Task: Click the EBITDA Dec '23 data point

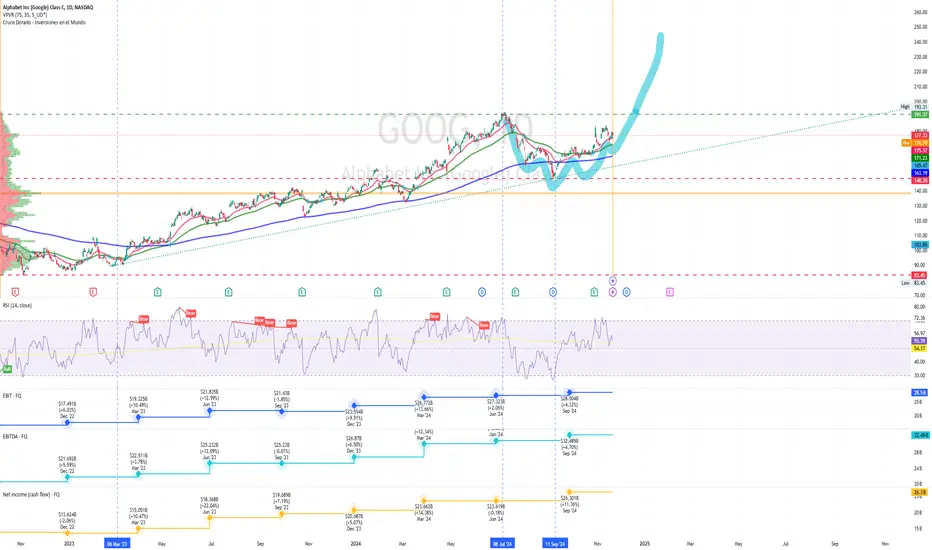Action: [x=354, y=457]
